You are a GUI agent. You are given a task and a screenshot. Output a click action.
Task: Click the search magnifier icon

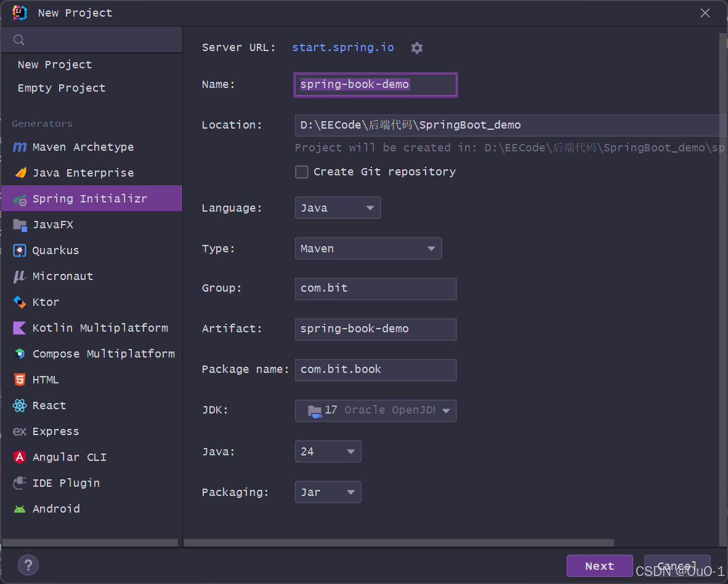coord(19,40)
